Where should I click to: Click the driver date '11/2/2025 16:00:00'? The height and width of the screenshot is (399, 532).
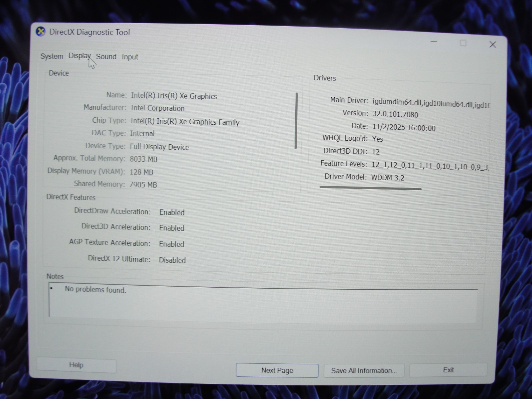[404, 128]
